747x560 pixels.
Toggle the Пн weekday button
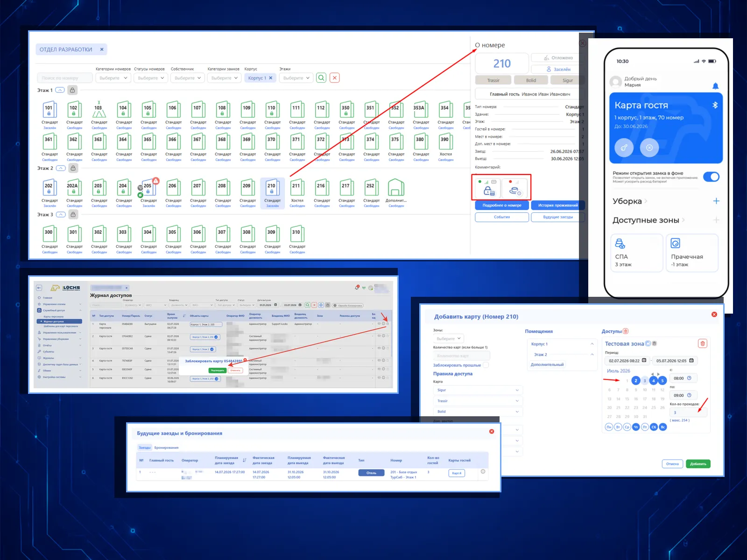[609, 427]
